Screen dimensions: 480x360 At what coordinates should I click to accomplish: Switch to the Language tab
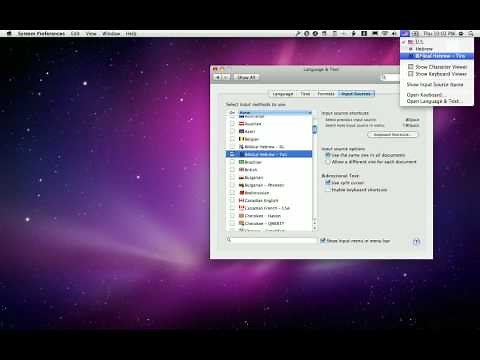[283, 94]
